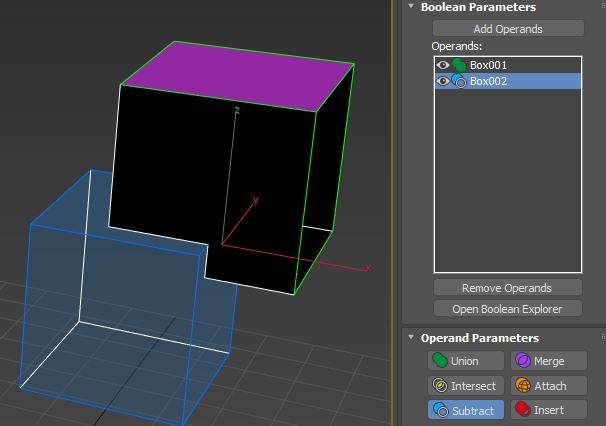Click the purple top face of the box
This screenshot has height=426, width=606.
tap(238, 76)
